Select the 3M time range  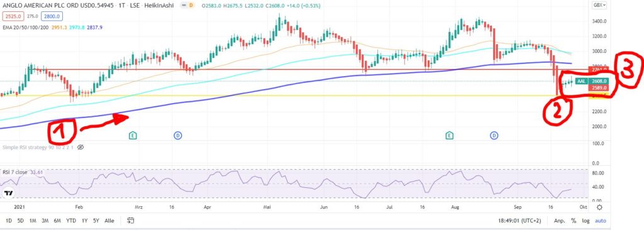click(x=45, y=221)
